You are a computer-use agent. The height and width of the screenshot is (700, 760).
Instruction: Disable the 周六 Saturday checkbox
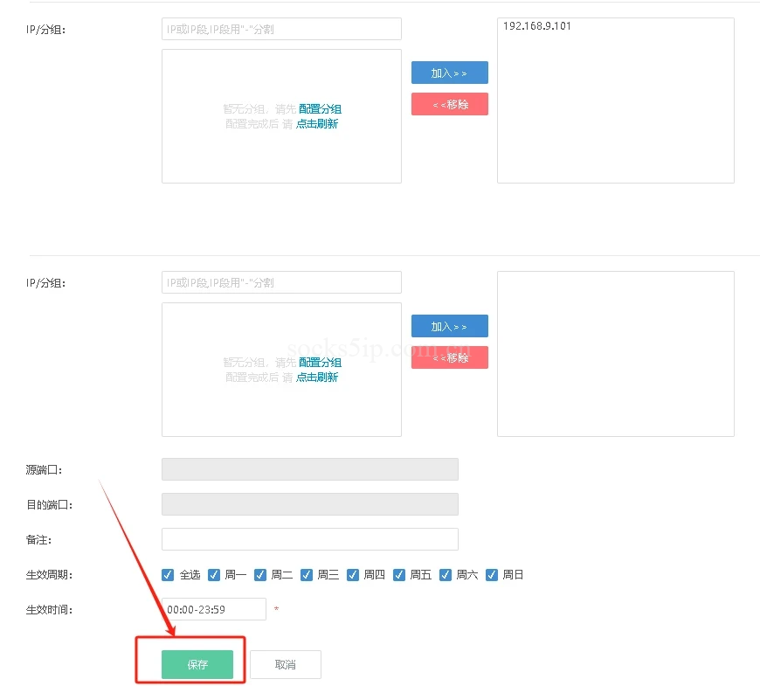(446, 575)
